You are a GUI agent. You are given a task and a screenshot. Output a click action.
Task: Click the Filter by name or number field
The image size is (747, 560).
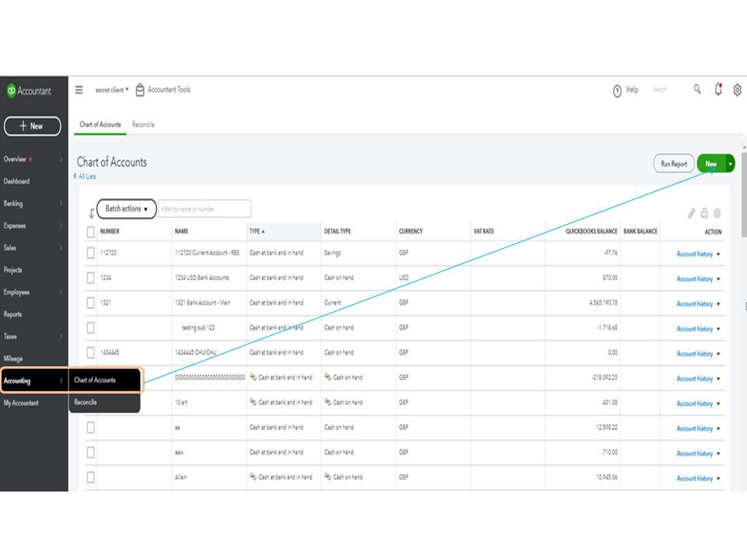tap(205, 209)
